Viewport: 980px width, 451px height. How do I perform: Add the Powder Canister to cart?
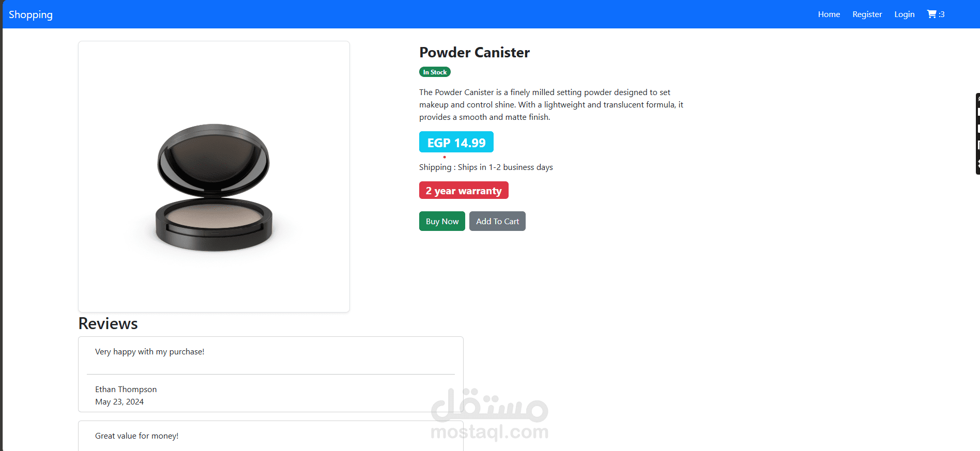coord(497,221)
